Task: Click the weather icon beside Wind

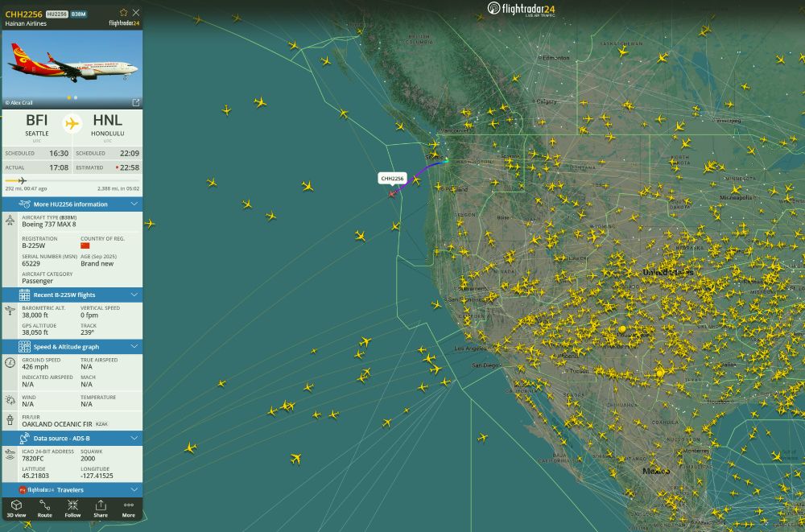Action: pyautogui.click(x=10, y=400)
